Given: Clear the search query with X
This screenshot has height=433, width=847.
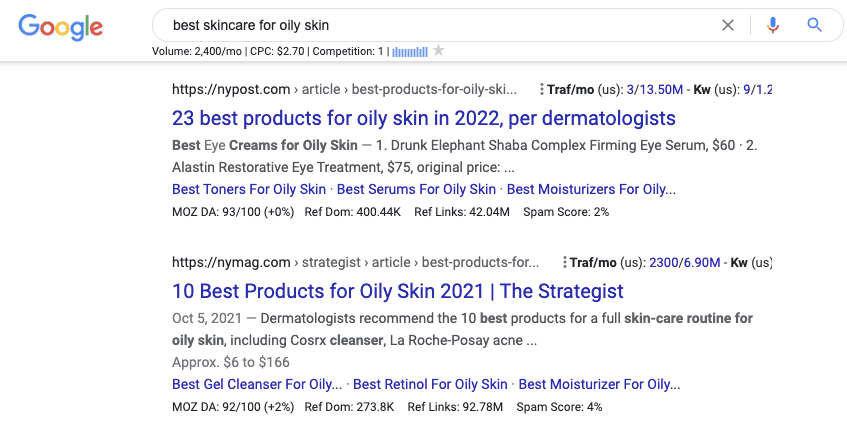Looking at the screenshot, I should pos(728,25).
